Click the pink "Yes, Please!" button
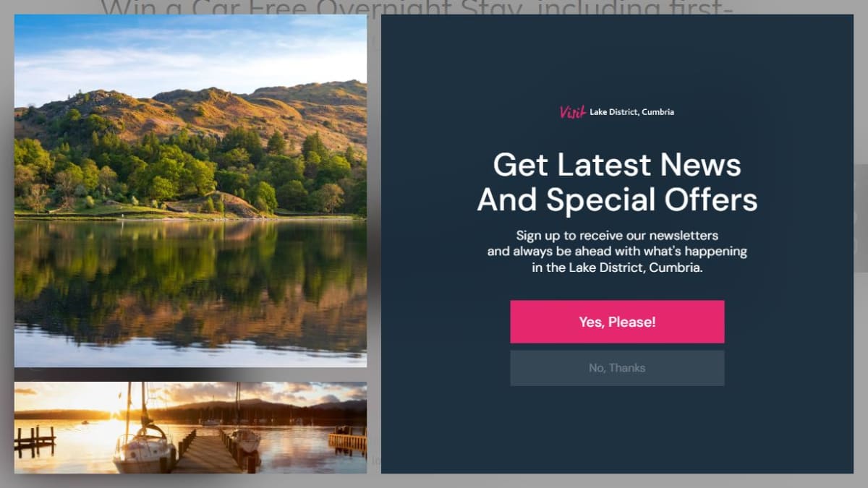This screenshot has height=488, width=868. click(617, 322)
